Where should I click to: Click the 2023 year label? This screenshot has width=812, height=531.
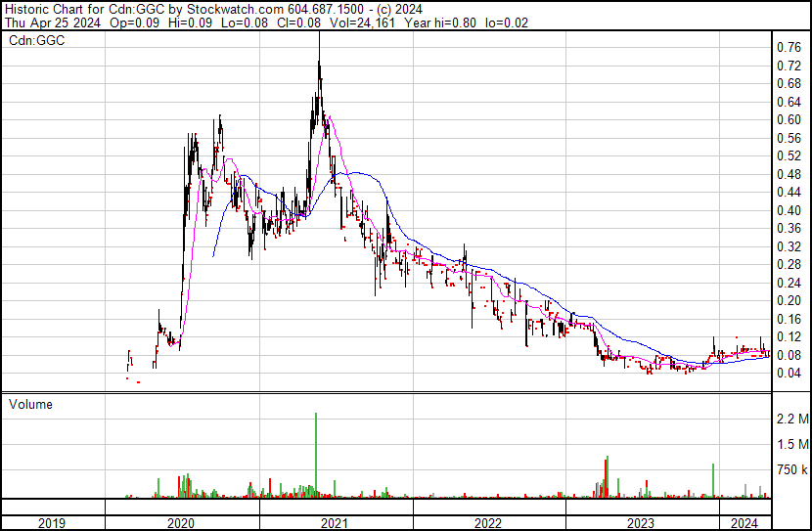point(641,523)
